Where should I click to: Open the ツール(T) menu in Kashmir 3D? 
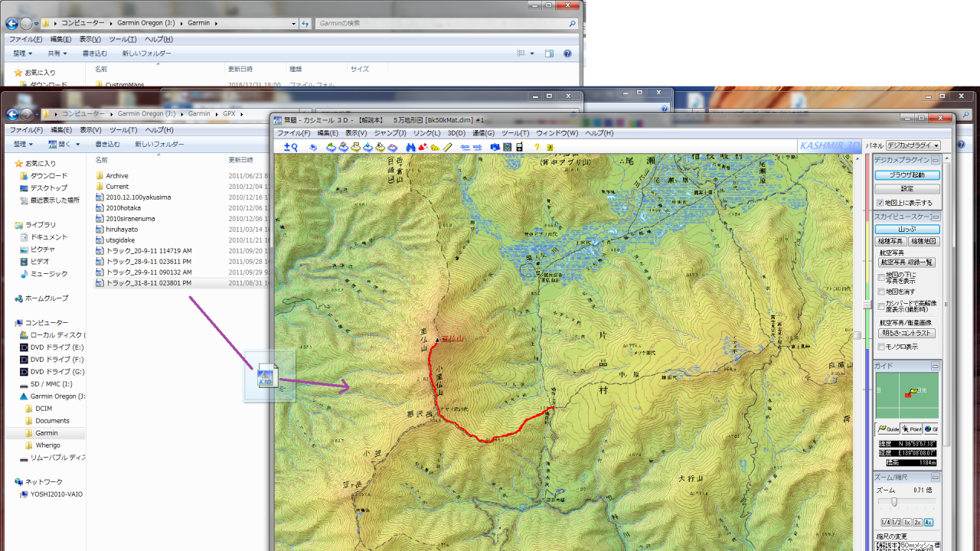(x=515, y=133)
